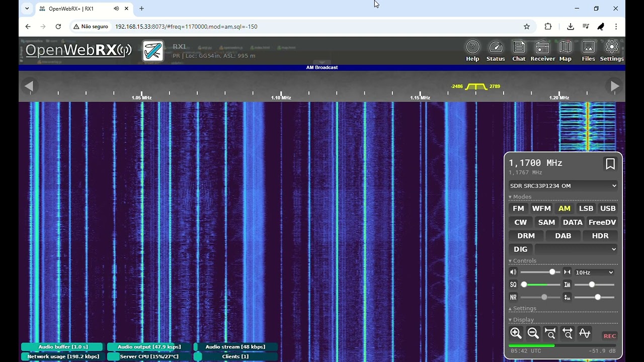Open a new browser tab
644x362 pixels.
[x=141, y=9]
